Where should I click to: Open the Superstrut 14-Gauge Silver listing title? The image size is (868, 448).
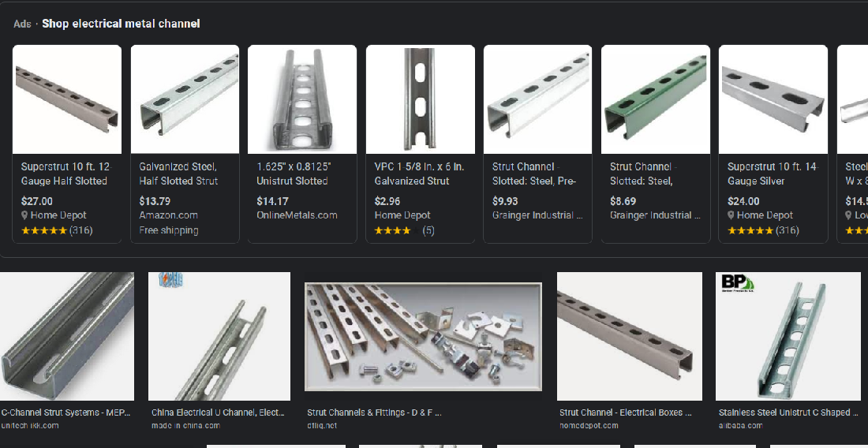point(773,174)
